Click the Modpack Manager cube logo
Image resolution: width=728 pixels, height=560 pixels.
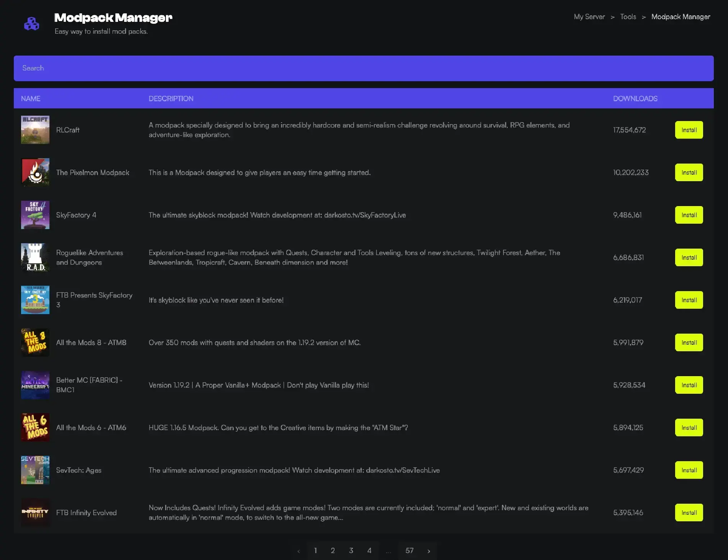[x=32, y=23]
